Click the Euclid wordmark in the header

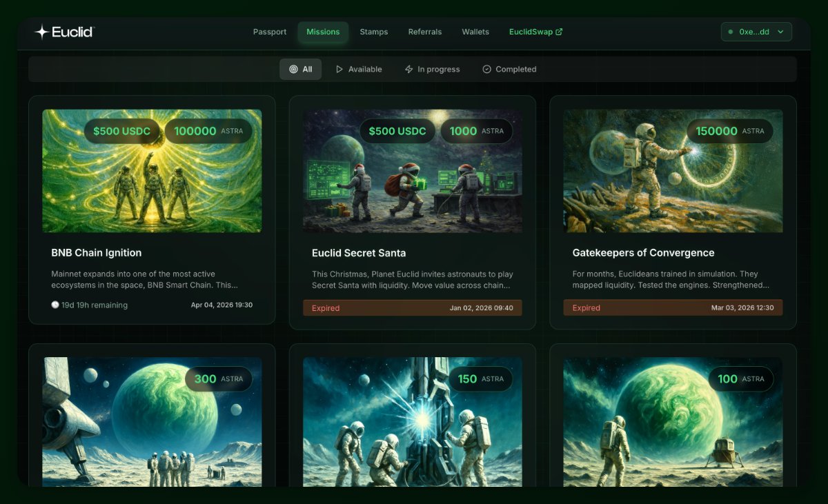pos(73,32)
